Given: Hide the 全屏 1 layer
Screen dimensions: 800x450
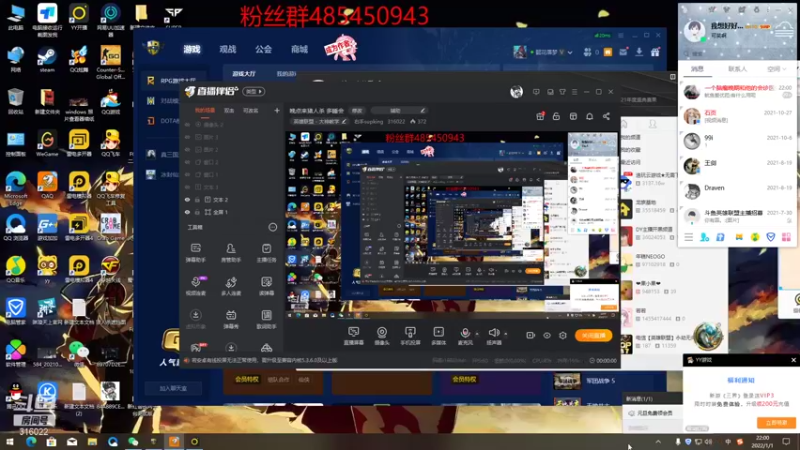Looking at the screenshot, I should pyautogui.click(x=187, y=212).
